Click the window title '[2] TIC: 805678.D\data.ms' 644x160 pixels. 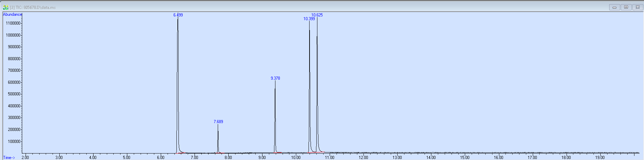click(x=33, y=7)
